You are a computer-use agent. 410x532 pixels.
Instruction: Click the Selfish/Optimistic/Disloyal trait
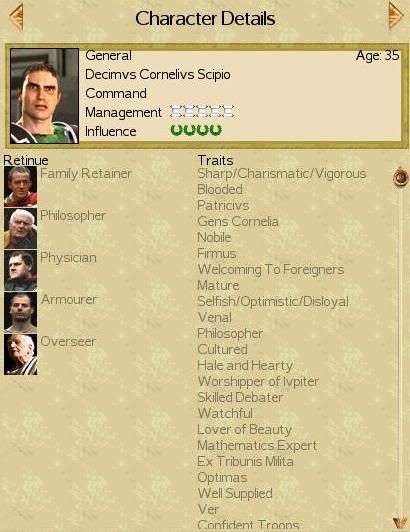coord(273,302)
